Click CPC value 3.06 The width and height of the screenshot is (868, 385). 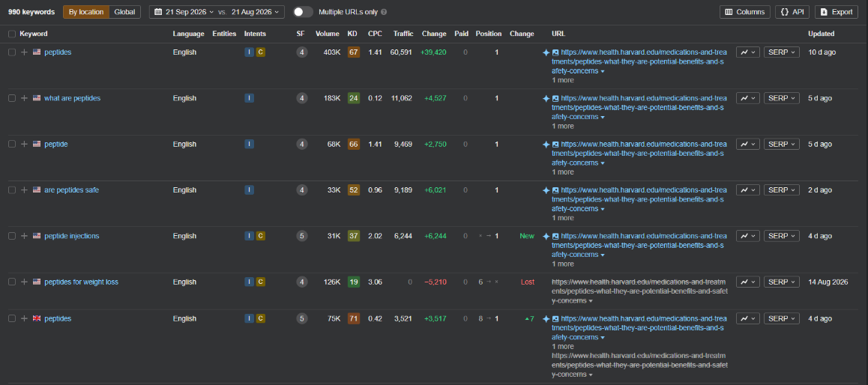[x=375, y=282]
